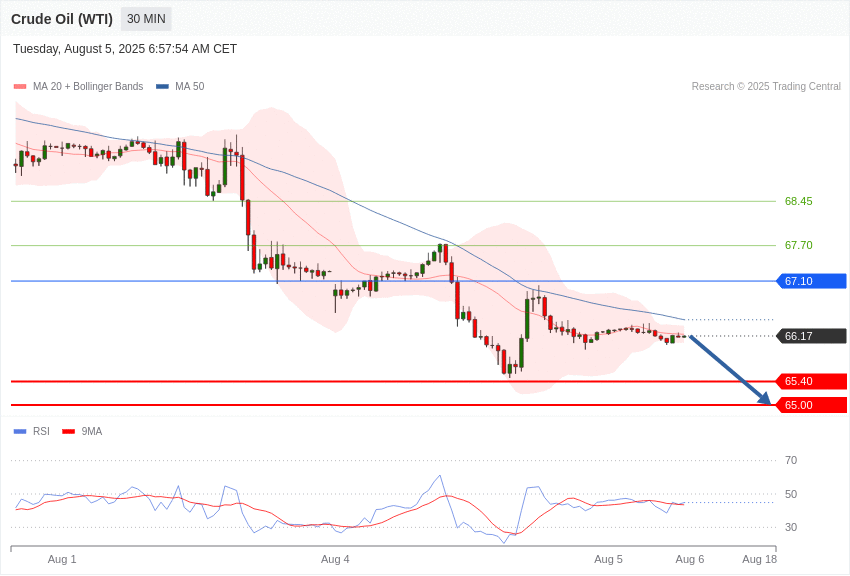
Task: Click the 9MA legend red swatch
Action: point(69,431)
